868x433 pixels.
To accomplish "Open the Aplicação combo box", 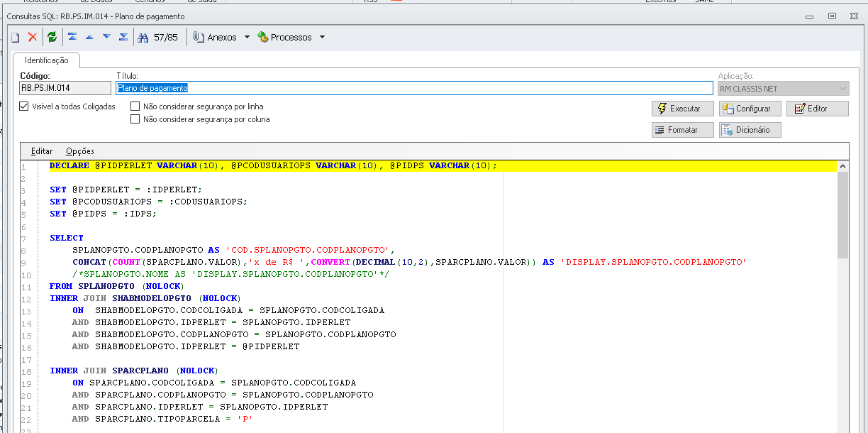I will click(784, 88).
